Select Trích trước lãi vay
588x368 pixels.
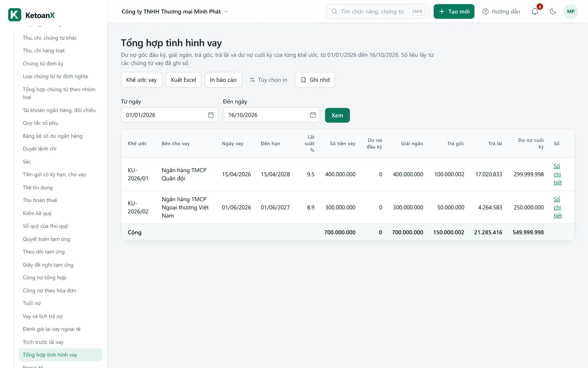[x=43, y=342]
